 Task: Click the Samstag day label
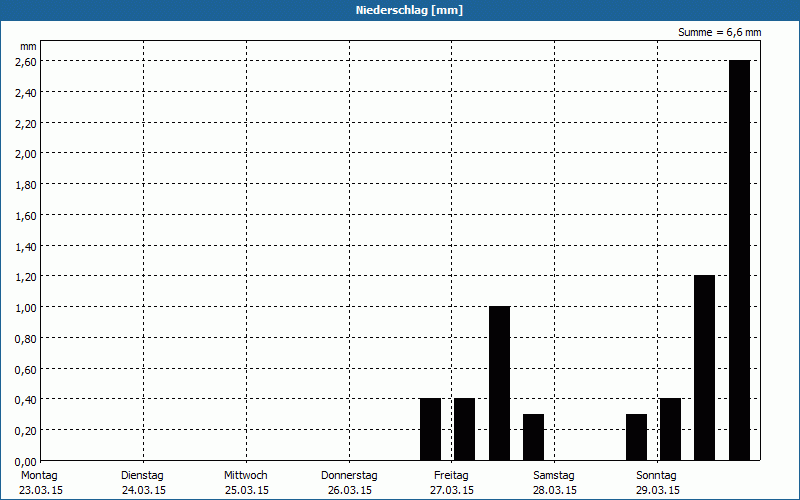click(554, 476)
